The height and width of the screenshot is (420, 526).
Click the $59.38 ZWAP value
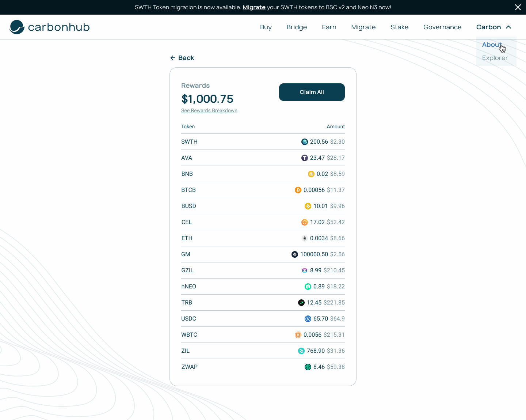coord(336,367)
